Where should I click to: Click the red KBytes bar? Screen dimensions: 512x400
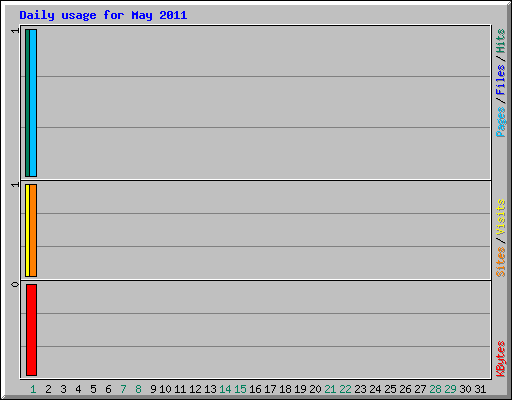coord(31,330)
